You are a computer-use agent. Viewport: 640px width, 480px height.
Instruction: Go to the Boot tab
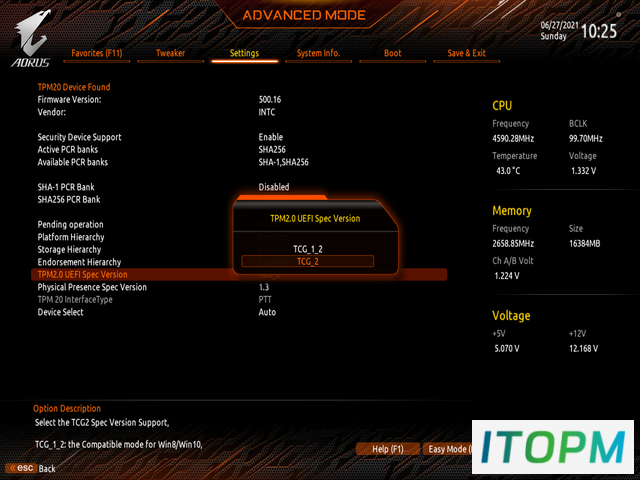(392, 53)
